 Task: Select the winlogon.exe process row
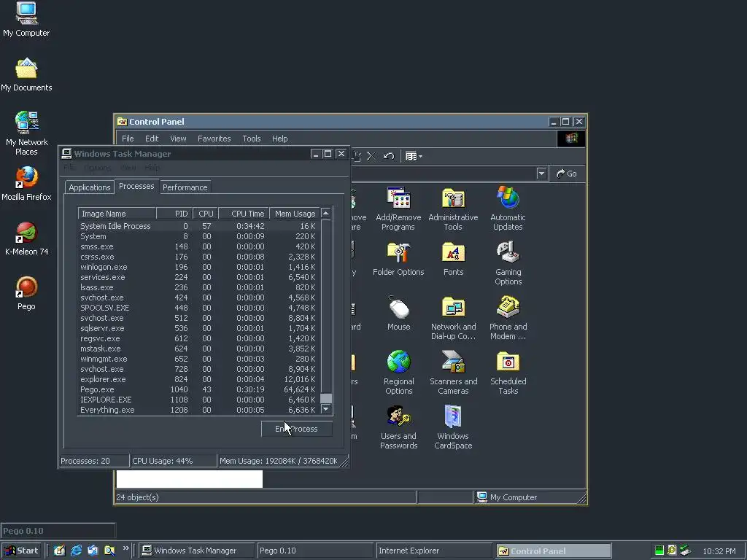(198, 267)
